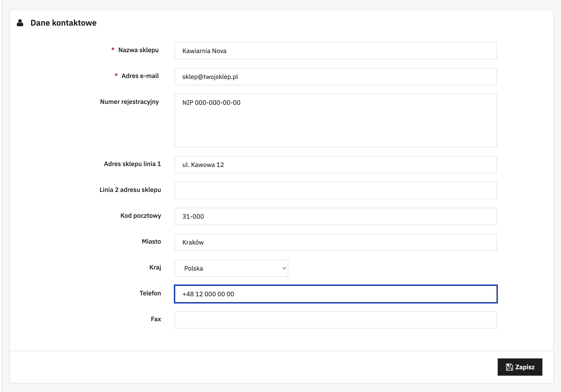The image size is (561, 392).
Task: Click the Miasto field containing Kraków
Action: click(x=336, y=242)
